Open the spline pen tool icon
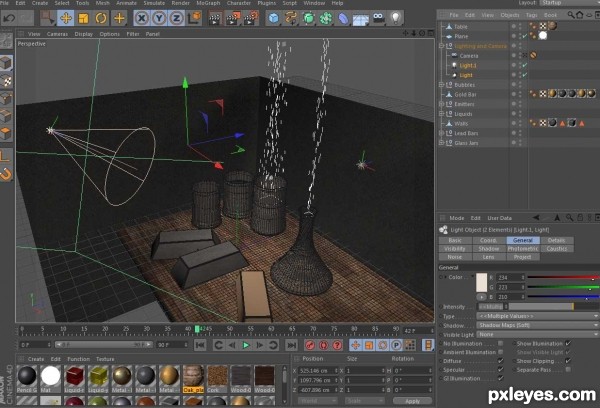This screenshot has width=600, height=408. click(x=291, y=18)
